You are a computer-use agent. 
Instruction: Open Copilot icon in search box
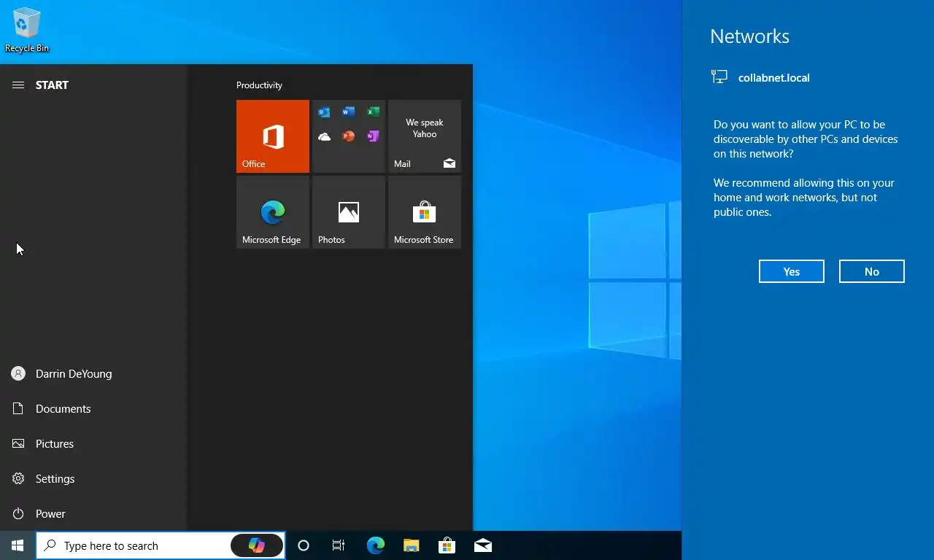[257, 545]
